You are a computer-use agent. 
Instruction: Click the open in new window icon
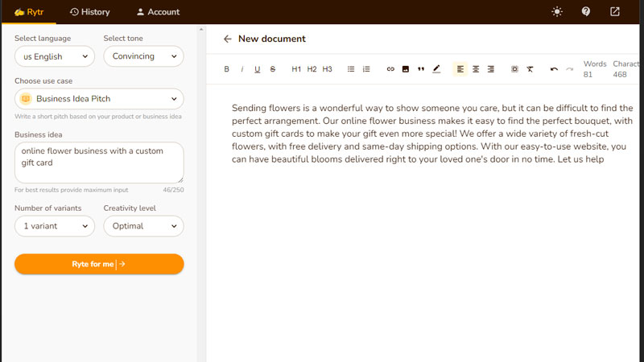tap(615, 12)
